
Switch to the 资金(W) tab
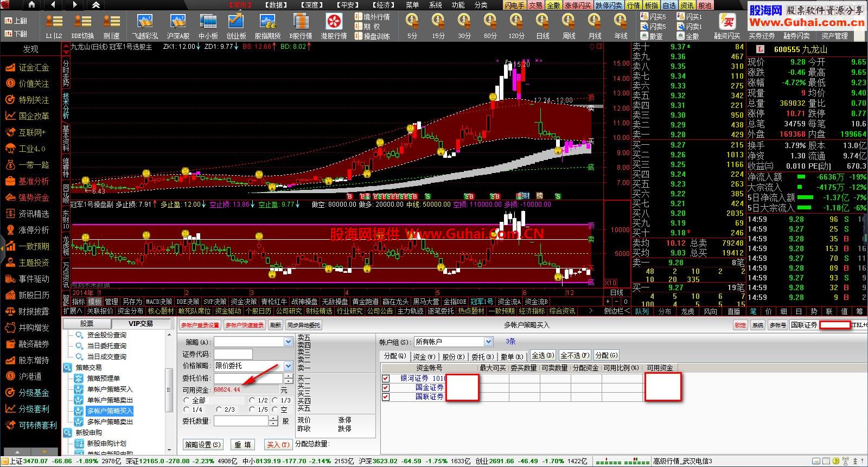coord(424,356)
